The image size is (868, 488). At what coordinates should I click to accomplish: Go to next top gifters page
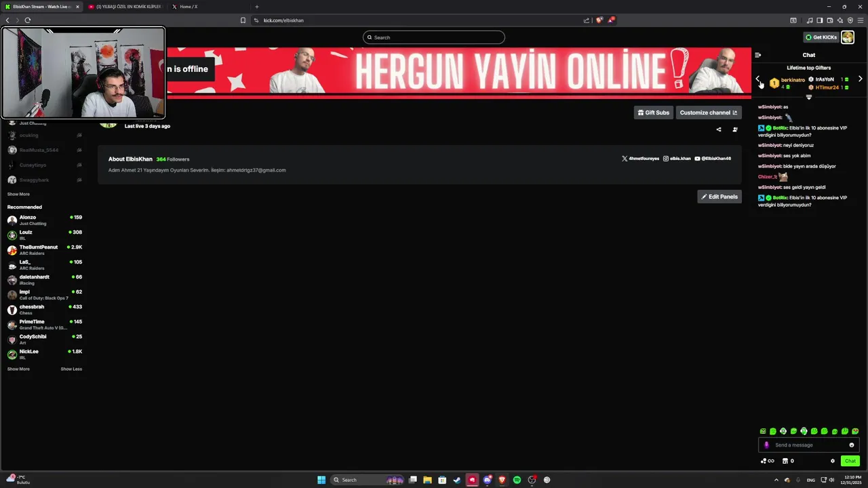click(x=860, y=79)
